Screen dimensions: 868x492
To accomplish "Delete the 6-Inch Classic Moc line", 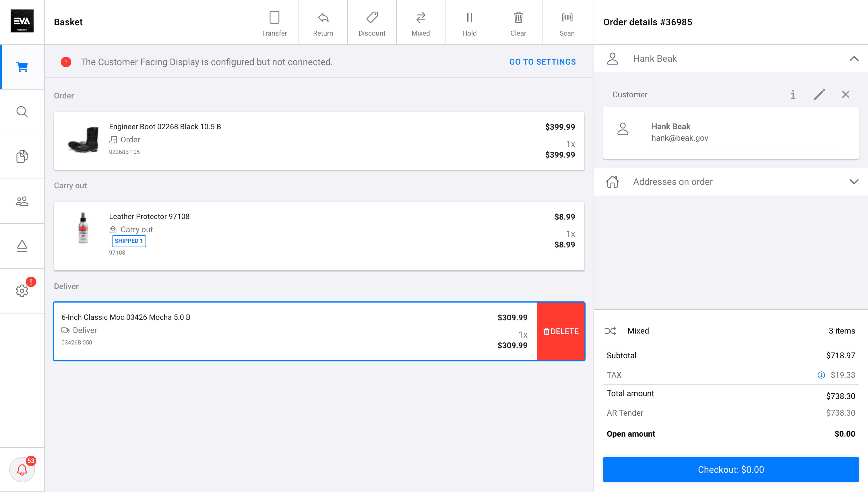I will [x=561, y=332].
